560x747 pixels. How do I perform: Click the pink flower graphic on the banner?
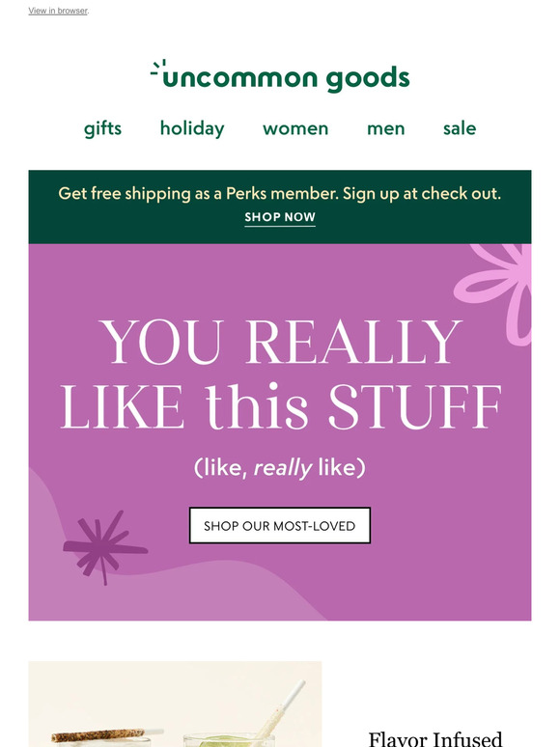[495, 290]
